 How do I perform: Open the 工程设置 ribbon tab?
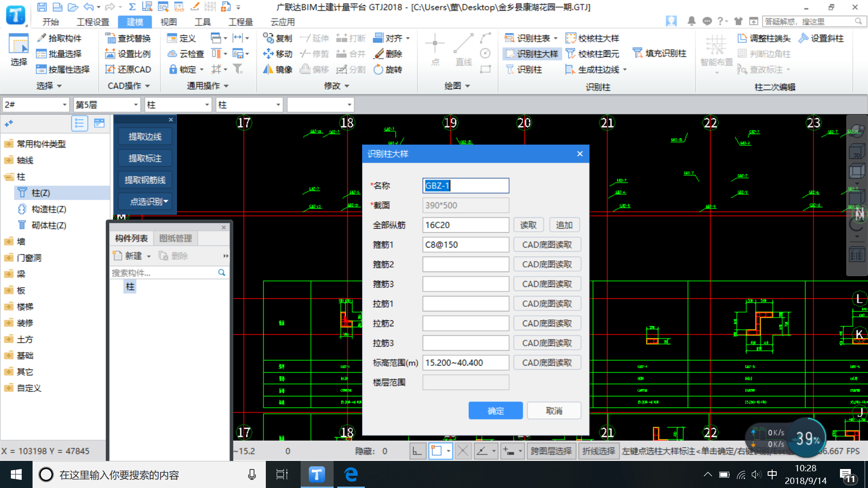pyautogui.click(x=93, y=22)
